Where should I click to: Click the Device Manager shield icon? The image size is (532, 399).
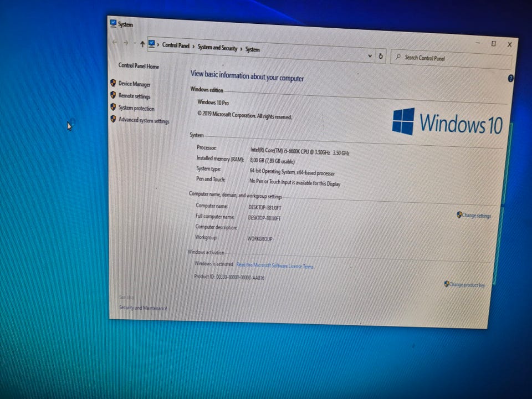pyautogui.click(x=113, y=83)
